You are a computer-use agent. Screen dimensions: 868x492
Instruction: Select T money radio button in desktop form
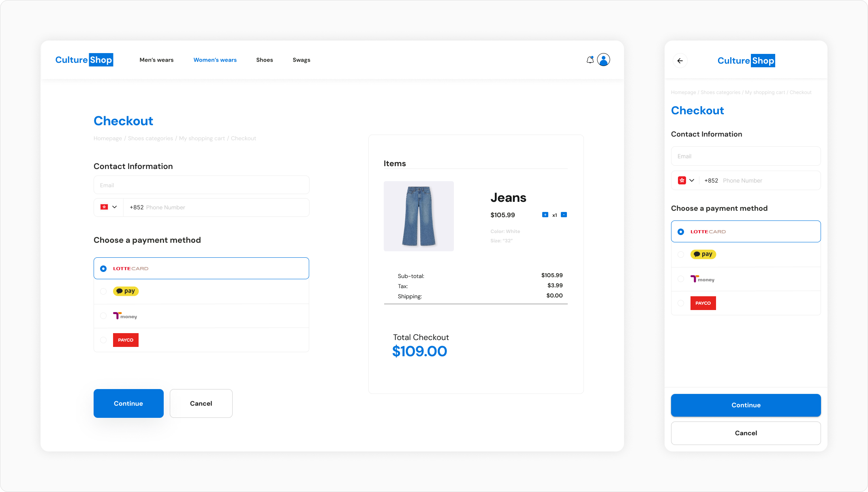point(103,316)
